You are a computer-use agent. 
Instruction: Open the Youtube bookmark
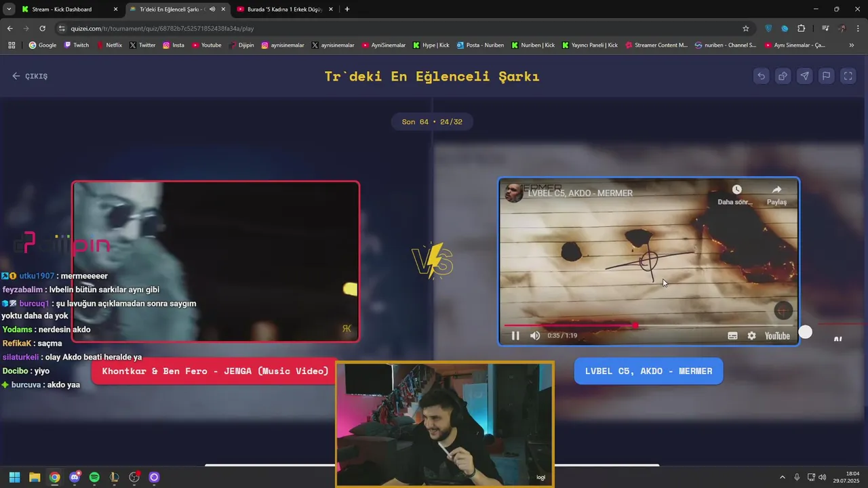click(x=207, y=45)
